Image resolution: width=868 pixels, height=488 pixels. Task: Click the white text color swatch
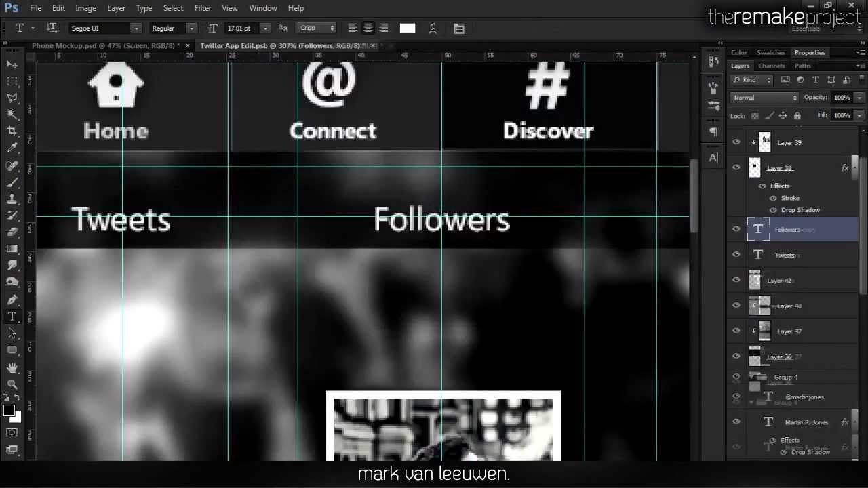(408, 28)
